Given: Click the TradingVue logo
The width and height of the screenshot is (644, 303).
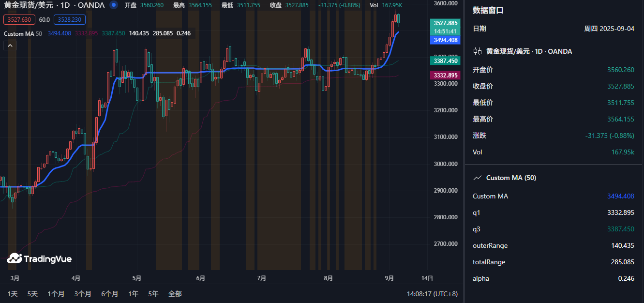Looking at the screenshot, I should [39, 258].
